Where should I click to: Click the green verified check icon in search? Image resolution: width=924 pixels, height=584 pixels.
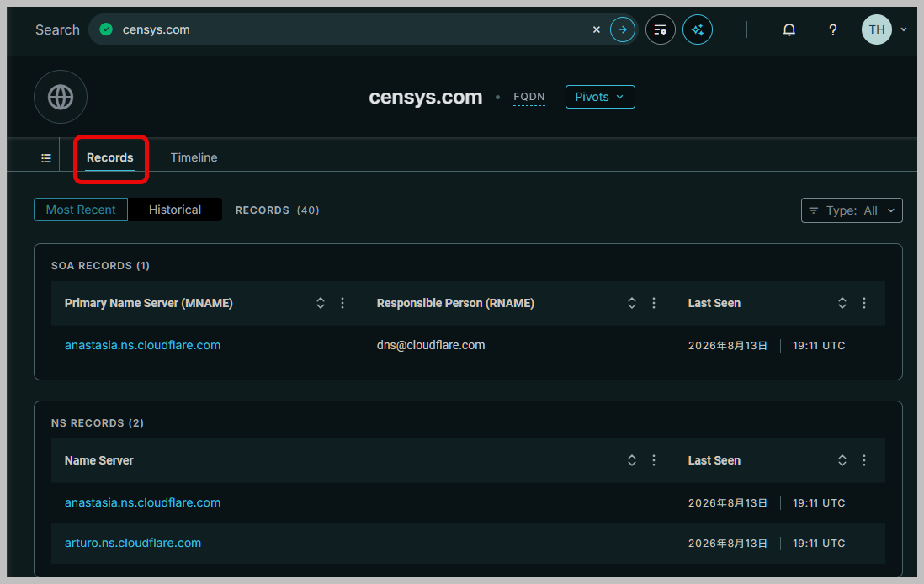[x=106, y=29]
